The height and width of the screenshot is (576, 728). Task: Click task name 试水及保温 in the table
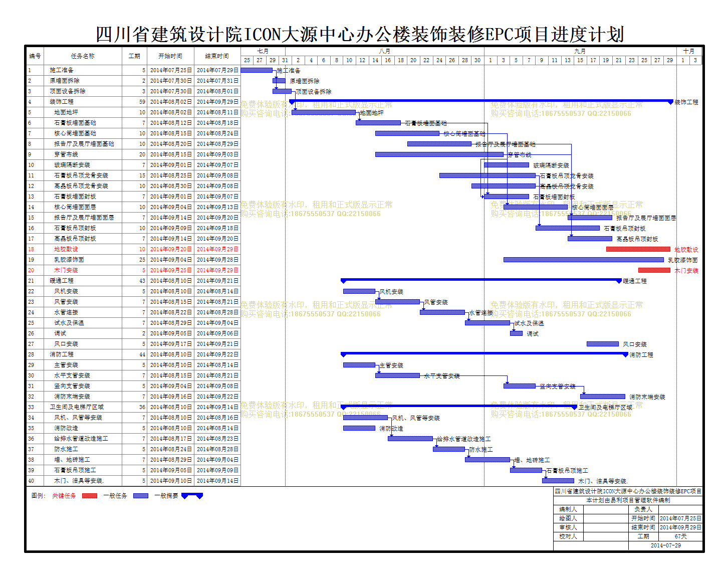(x=69, y=323)
